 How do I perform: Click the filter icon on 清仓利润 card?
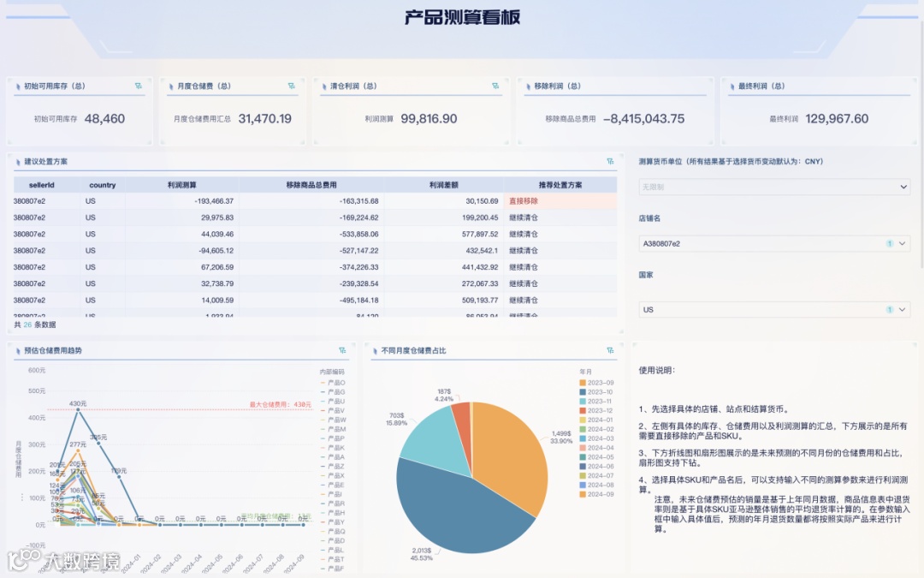495,86
